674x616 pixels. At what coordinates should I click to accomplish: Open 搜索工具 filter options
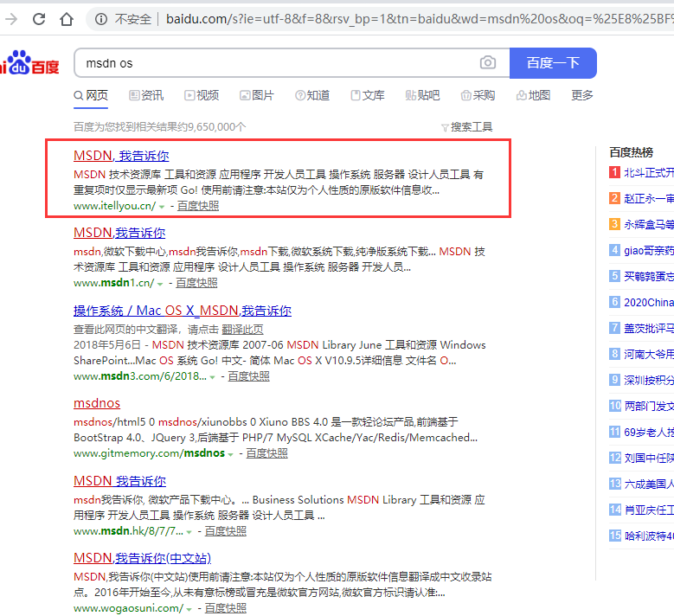click(467, 127)
